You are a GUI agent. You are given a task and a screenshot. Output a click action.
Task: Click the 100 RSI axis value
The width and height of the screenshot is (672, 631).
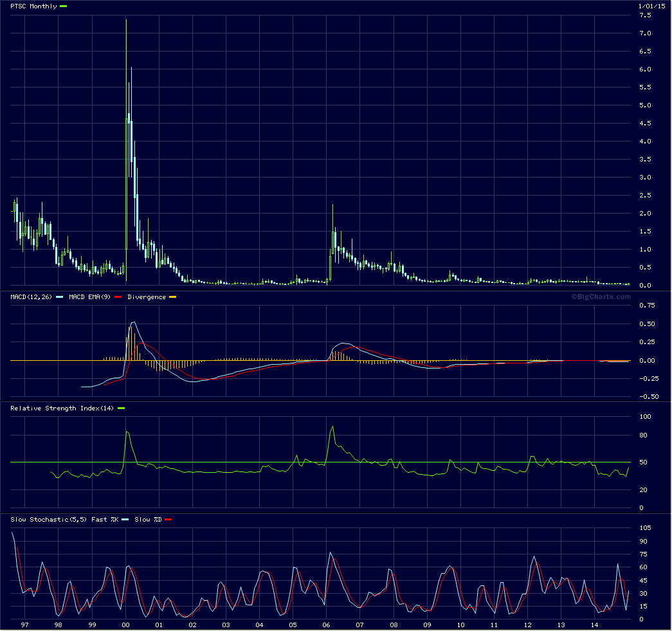coord(645,416)
